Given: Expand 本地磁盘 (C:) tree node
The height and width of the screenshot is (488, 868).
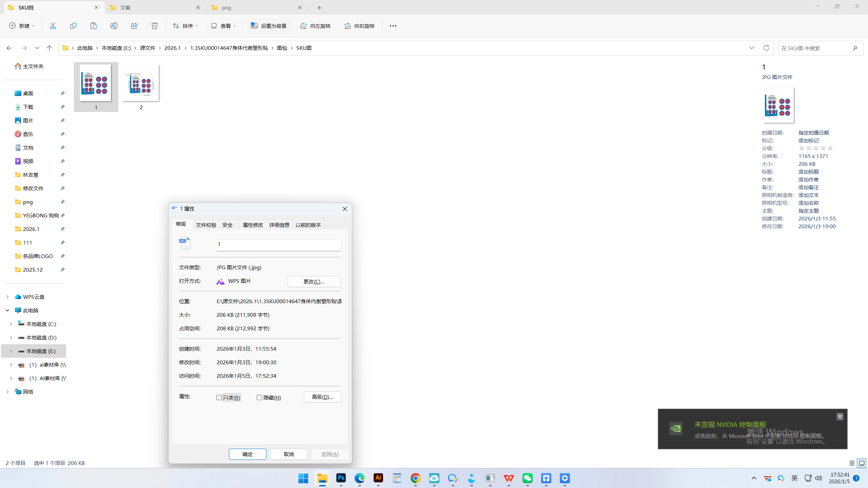Looking at the screenshot, I should coord(11,324).
